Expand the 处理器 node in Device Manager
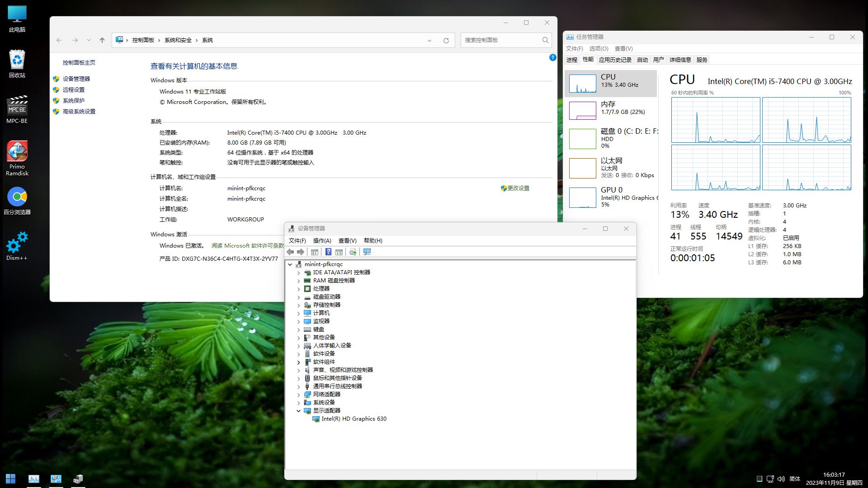The width and height of the screenshot is (868, 488). point(298,289)
